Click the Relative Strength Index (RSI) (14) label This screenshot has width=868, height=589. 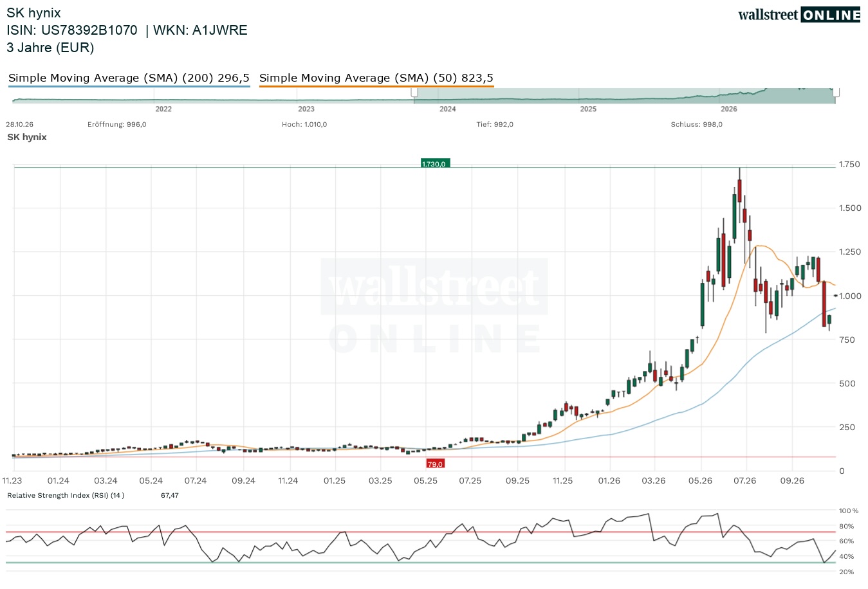pyautogui.click(x=66, y=495)
